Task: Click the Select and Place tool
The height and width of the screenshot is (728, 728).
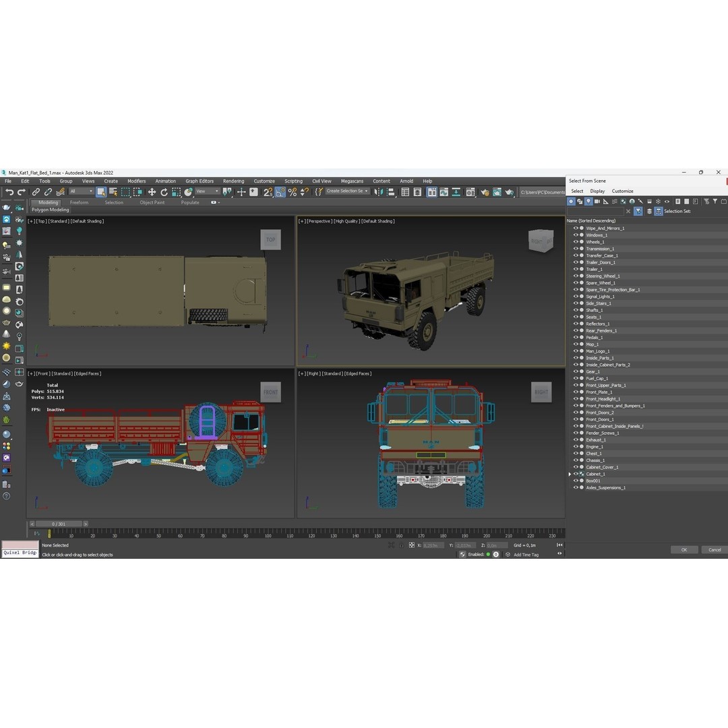Action: tap(188, 192)
